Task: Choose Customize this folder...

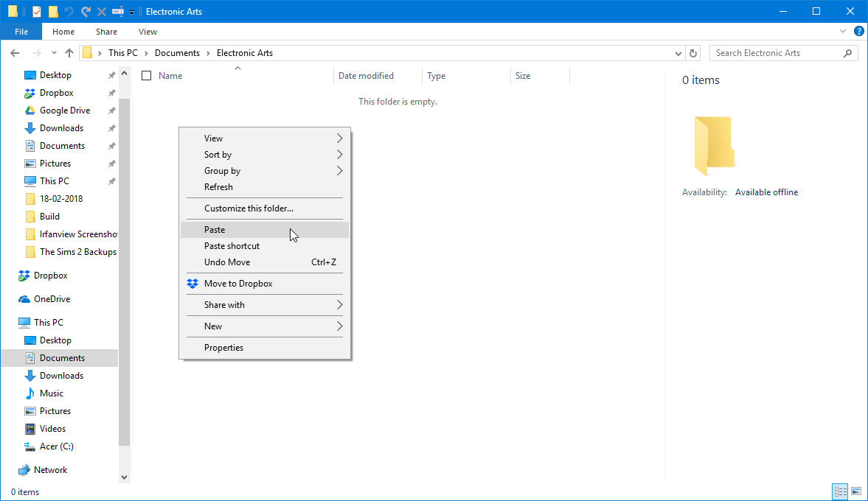Action: point(265,209)
